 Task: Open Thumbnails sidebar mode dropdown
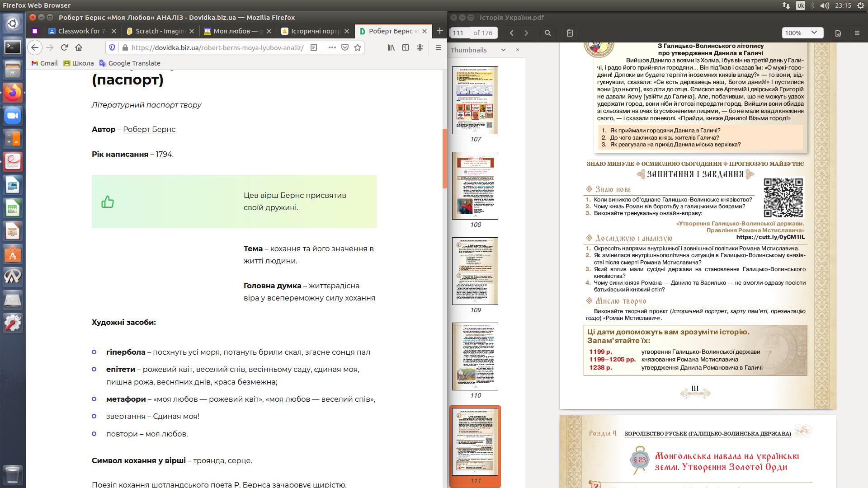coord(503,50)
